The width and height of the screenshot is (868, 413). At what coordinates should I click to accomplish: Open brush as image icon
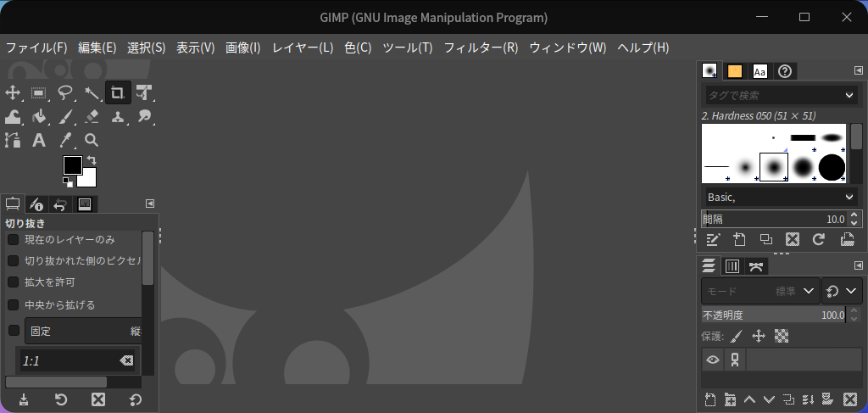pos(847,240)
